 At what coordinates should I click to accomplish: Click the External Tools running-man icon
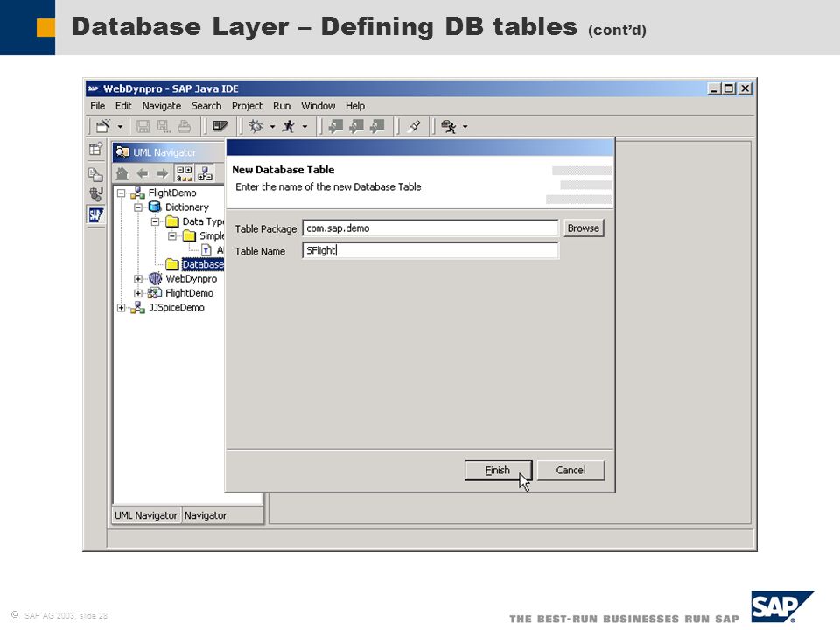pyautogui.click(x=448, y=126)
